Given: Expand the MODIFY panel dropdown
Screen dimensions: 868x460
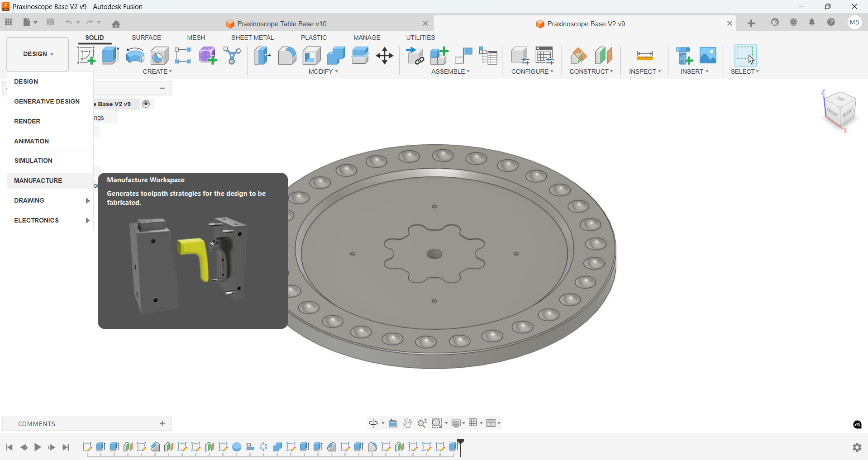Looking at the screenshot, I should click(323, 71).
